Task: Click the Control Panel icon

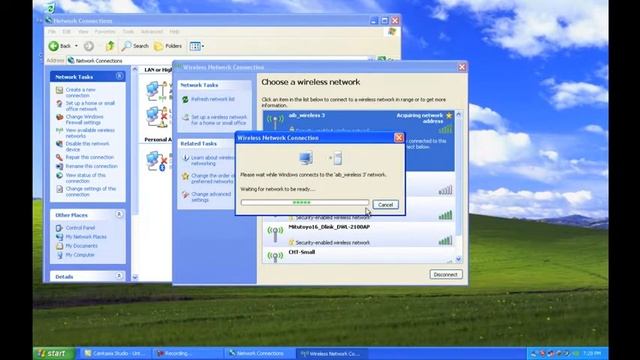Action: coord(60,228)
